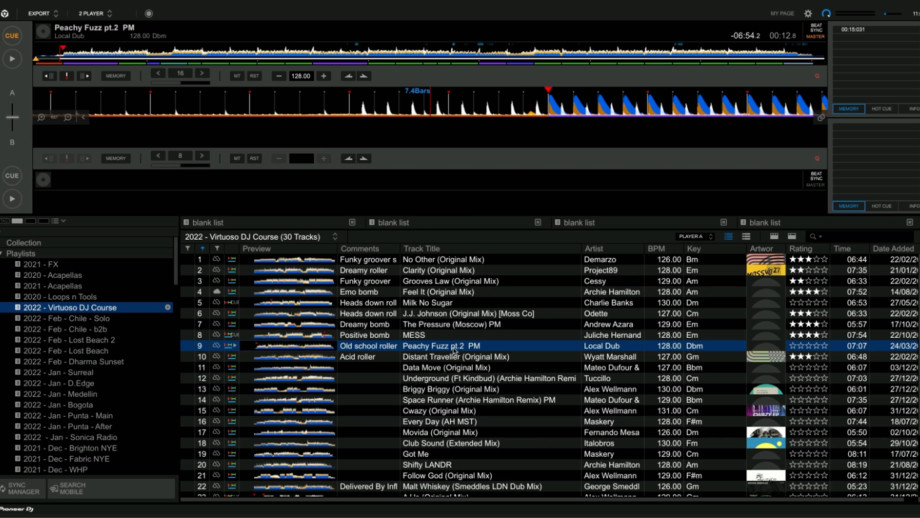The height and width of the screenshot is (518, 920).
Task: Select lower HOT CUE tab in right panel
Action: click(x=881, y=206)
